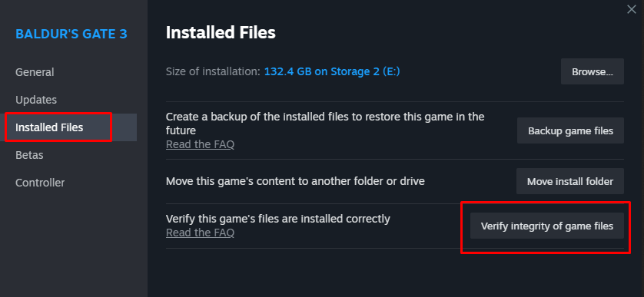Verify integrity of game files
The height and width of the screenshot is (297, 644).
click(547, 226)
